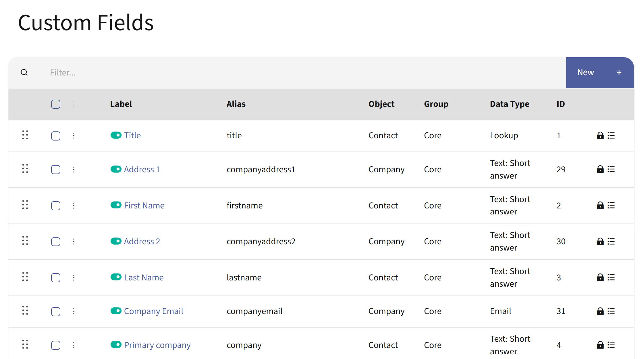Toggle publish state for Address 2
Viewport: 644px width, 359px height.
[x=116, y=241]
